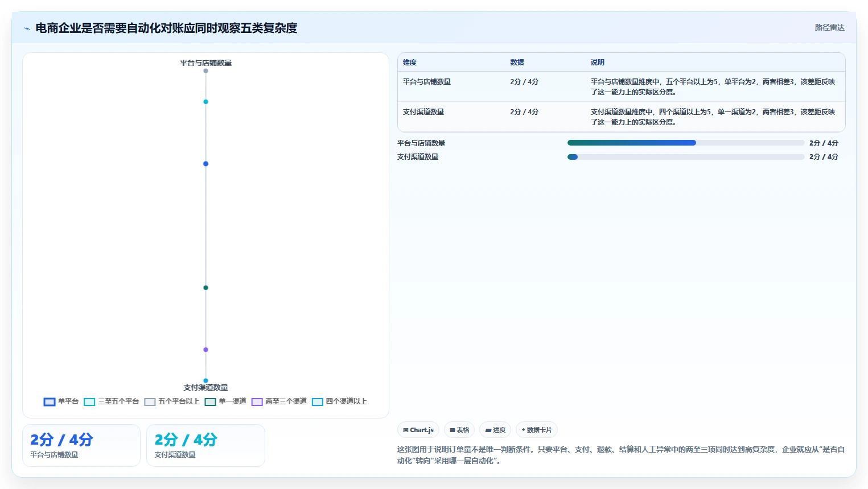Click the 支付渠道数量 progress bar

coord(686,157)
